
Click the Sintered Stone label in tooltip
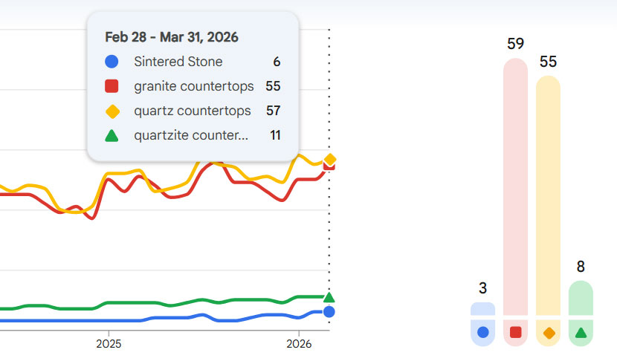[x=178, y=62]
